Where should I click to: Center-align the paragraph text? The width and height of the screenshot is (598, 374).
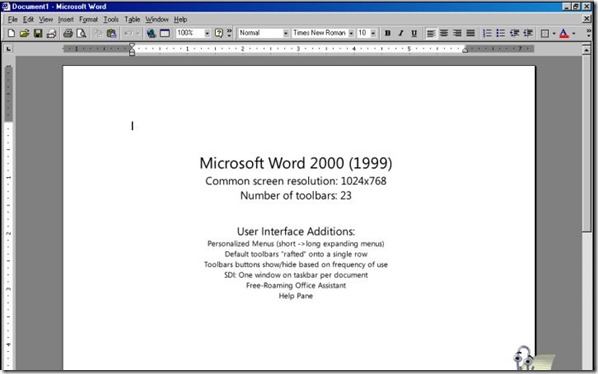coord(444,33)
